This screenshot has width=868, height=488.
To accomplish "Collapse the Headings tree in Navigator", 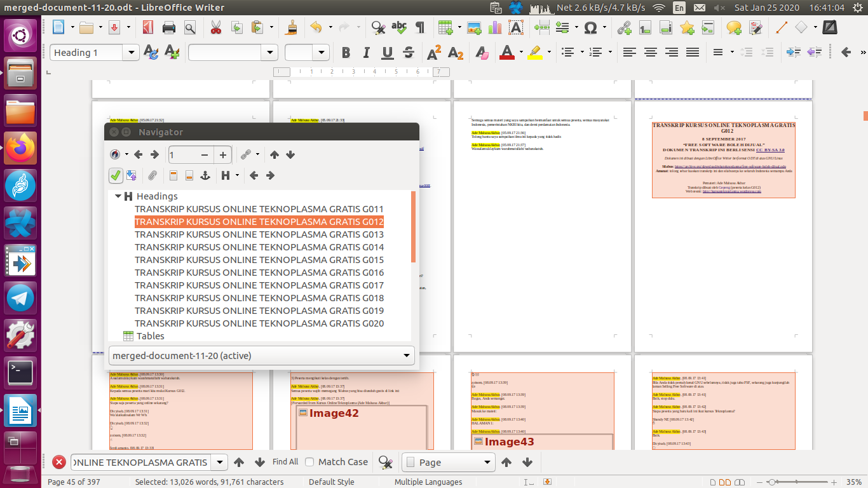I will pos(118,196).
